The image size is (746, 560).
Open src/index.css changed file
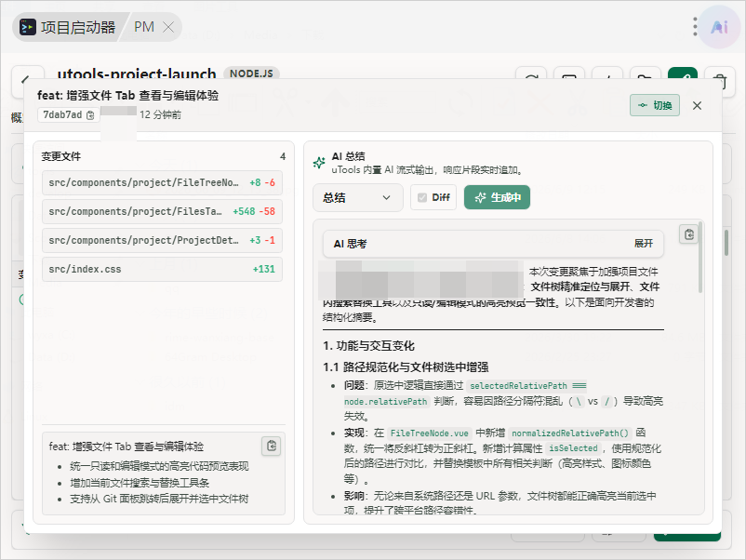[162, 269]
